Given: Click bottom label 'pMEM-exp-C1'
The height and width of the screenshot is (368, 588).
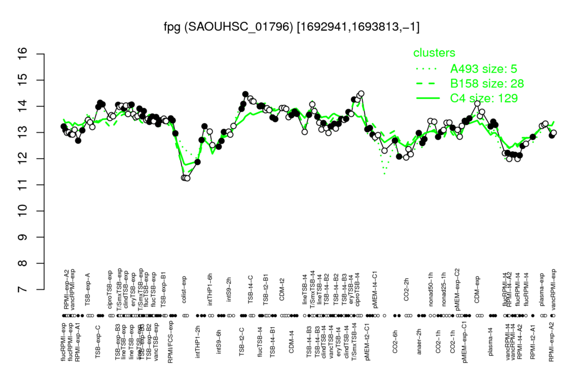Looking at the screenshot, I should click(x=465, y=342).
